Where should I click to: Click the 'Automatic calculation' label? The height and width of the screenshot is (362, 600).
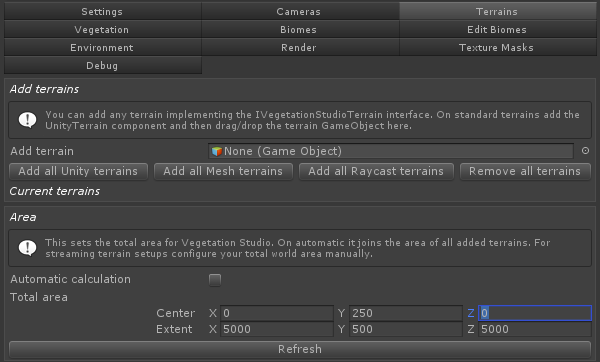tap(70, 279)
